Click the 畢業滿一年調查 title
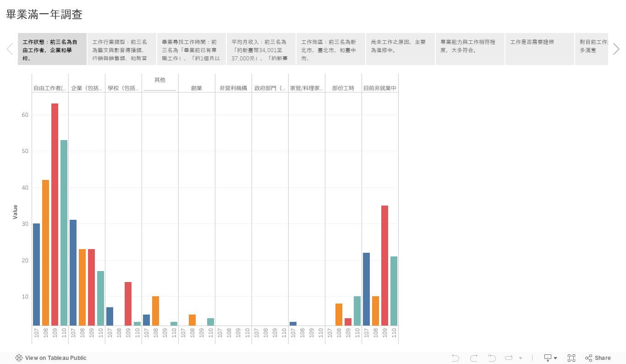Screen dimensions: 626x364 (x=44, y=15)
